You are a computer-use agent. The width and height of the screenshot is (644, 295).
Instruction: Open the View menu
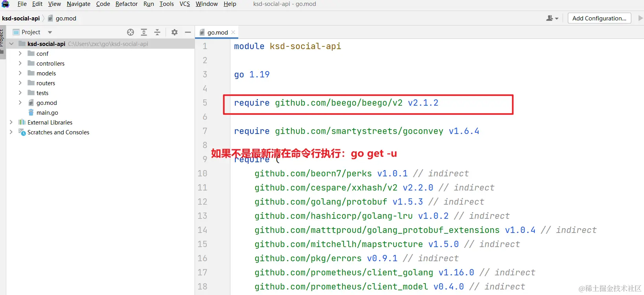click(55, 4)
